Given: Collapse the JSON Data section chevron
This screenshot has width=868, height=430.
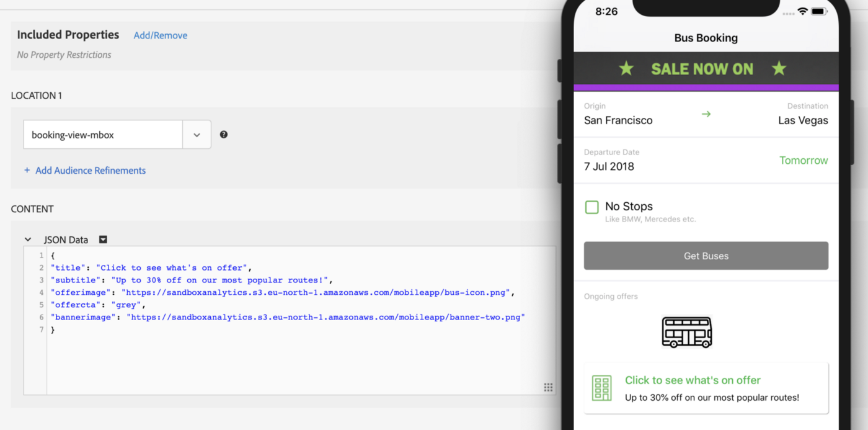Looking at the screenshot, I should point(27,239).
